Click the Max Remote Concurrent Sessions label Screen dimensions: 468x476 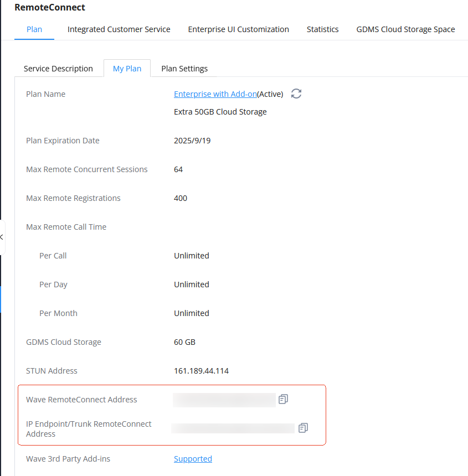point(86,169)
